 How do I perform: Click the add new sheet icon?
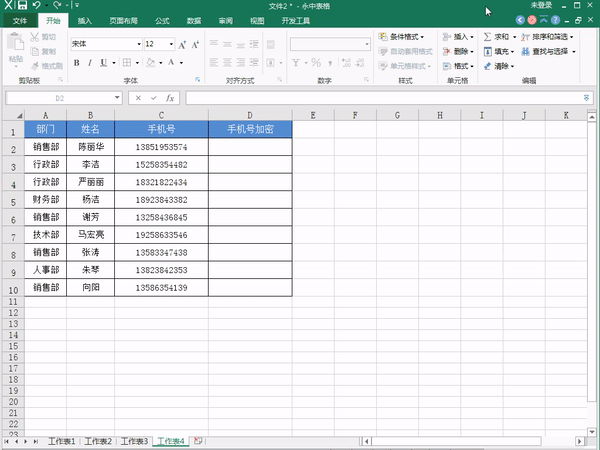(198, 441)
